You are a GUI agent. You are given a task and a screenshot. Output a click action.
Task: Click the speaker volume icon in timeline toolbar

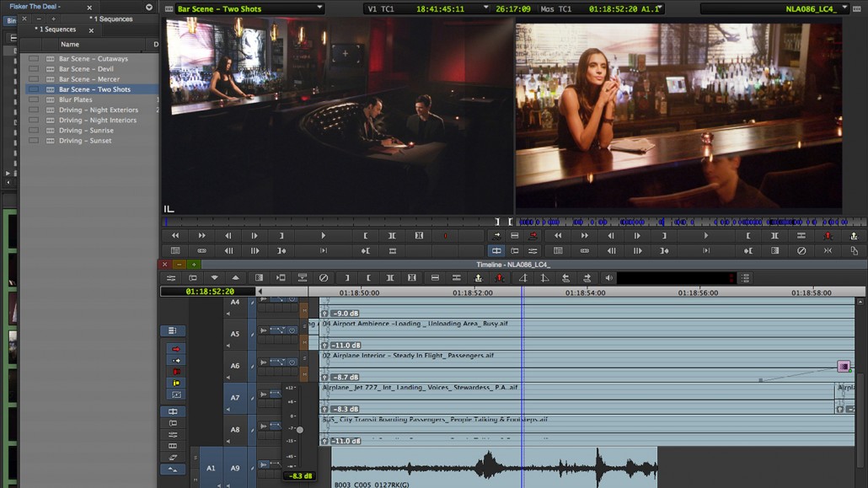tap(608, 278)
